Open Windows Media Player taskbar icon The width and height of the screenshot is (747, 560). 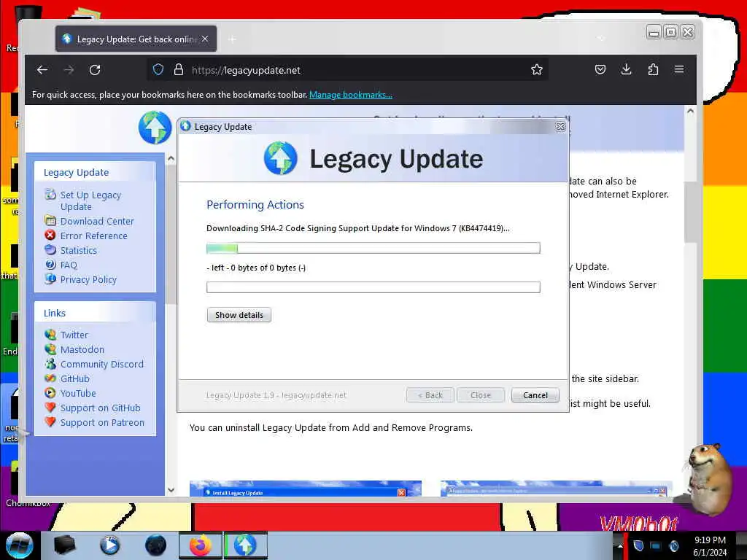109,545
